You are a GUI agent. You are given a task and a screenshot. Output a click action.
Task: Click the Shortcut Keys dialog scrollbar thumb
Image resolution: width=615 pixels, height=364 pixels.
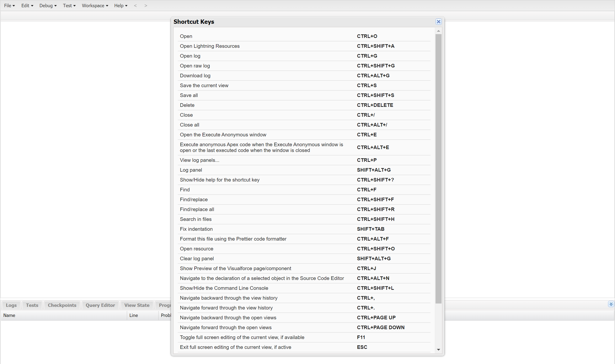pos(438,168)
